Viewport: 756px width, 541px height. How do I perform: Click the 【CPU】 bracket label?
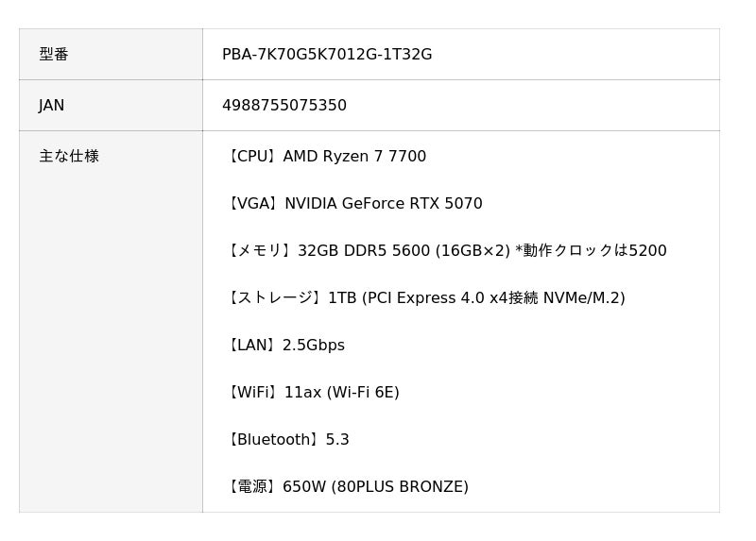click(252, 157)
